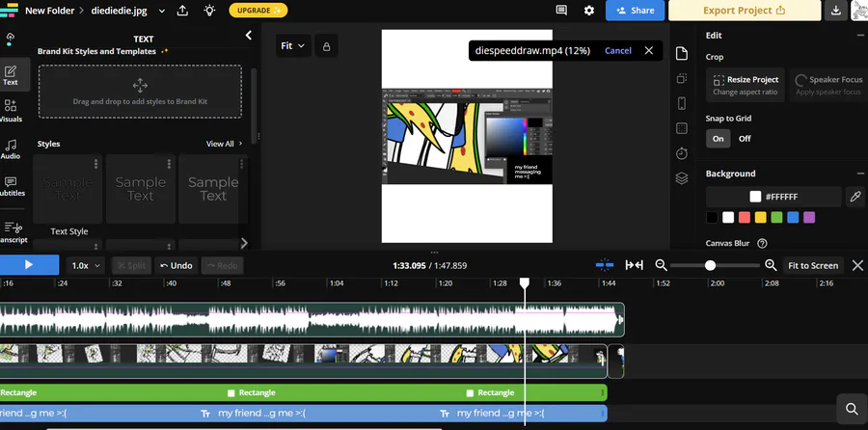Click the grid pattern icon in right toolbar
Viewport: 868px width, 430px height.
682,128
